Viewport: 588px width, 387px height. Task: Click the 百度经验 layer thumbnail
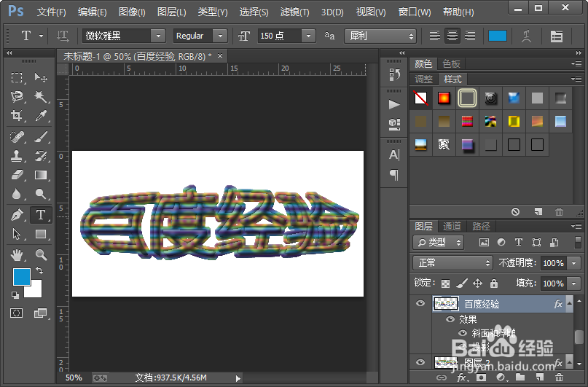pos(445,303)
